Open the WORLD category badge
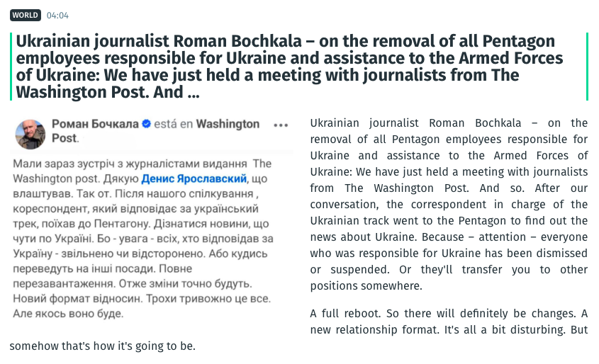The height and width of the screenshot is (364, 599). tap(26, 16)
